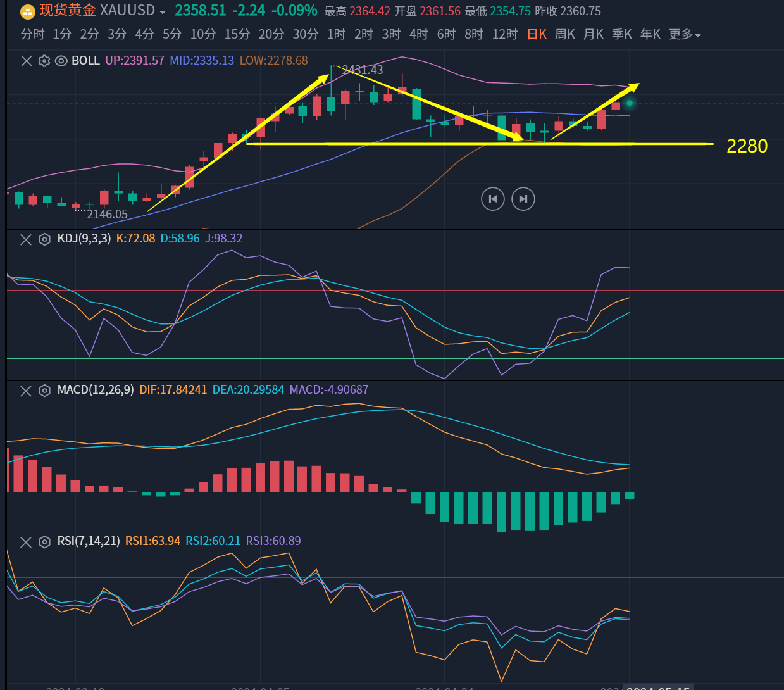Select the 4时 timeframe
The width and height of the screenshot is (784, 690).
click(419, 34)
